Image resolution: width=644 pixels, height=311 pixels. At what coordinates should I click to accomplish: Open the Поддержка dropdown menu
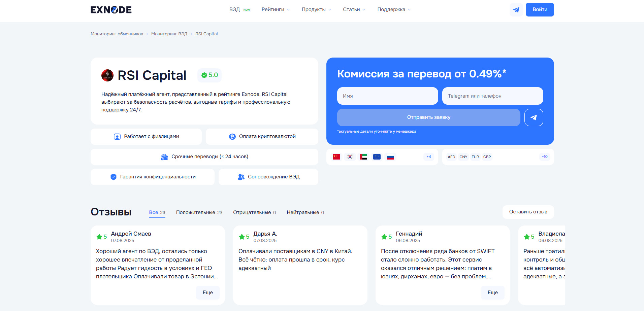pos(394,10)
